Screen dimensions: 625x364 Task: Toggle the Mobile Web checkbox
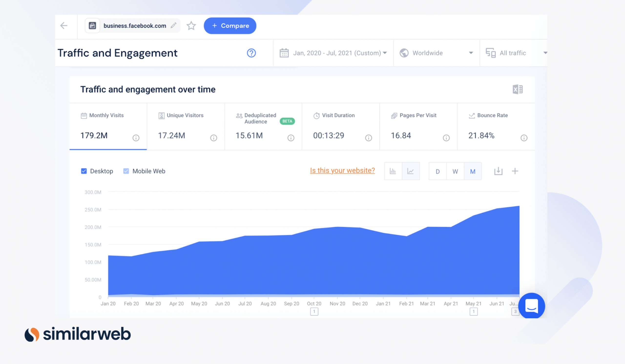coord(126,171)
